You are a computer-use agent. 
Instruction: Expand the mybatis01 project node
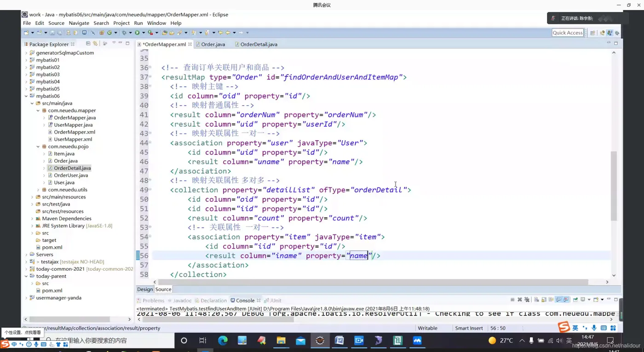click(26, 60)
